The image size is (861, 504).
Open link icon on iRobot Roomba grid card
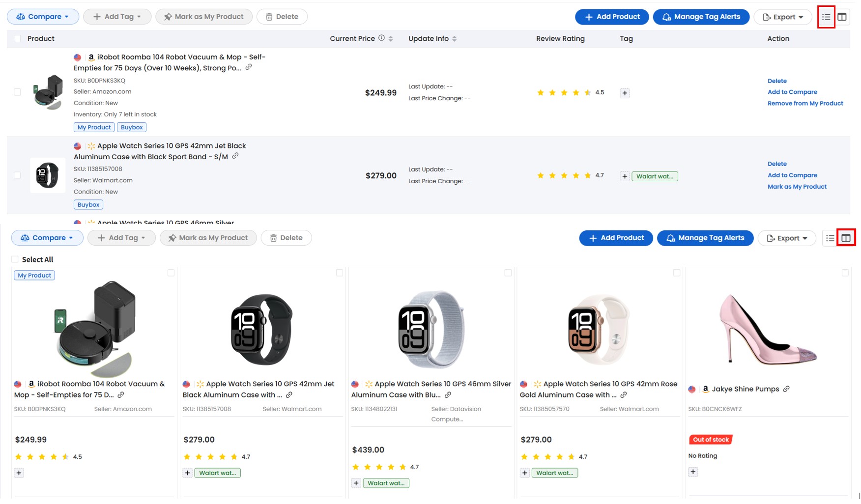(x=121, y=395)
